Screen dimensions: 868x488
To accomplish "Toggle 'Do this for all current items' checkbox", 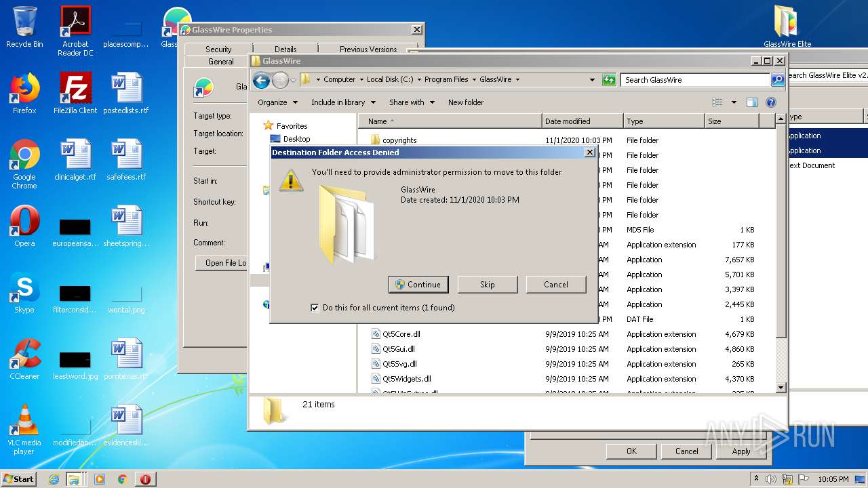I will 315,308.
